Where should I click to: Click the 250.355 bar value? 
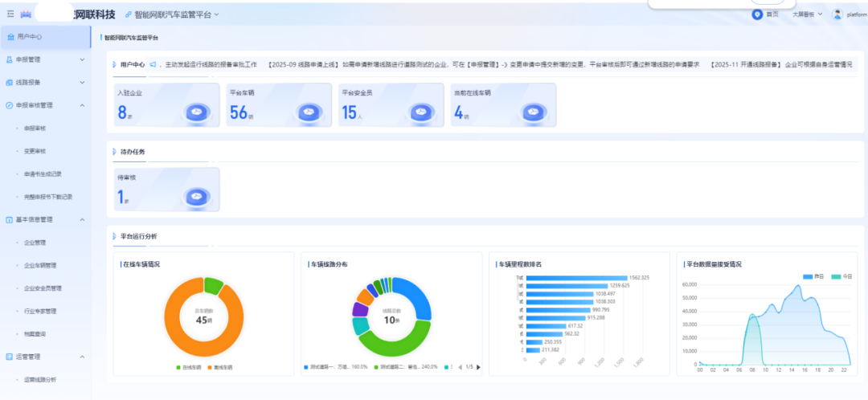click(552, 342)
